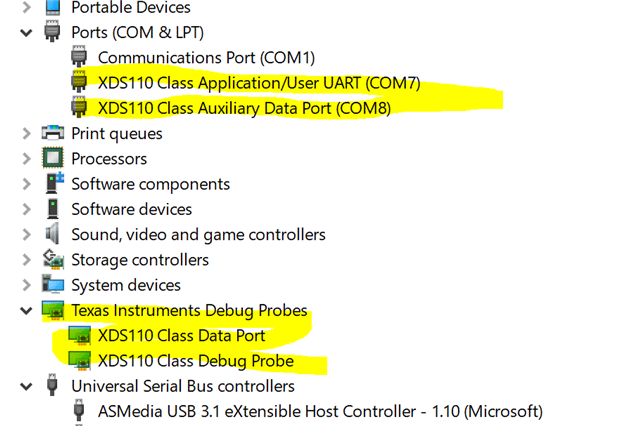Click the Processors chip icon
640x426 pixels.
[x=53, y=158]
